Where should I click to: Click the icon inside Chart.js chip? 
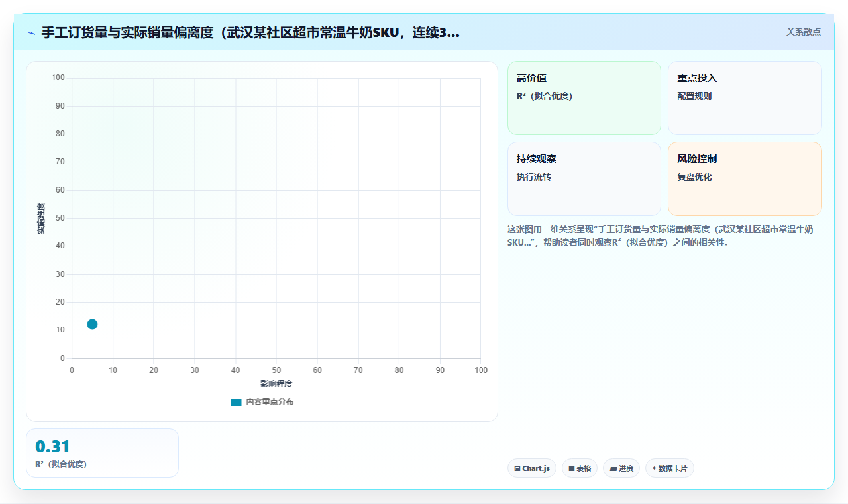(x=517, y=468)
